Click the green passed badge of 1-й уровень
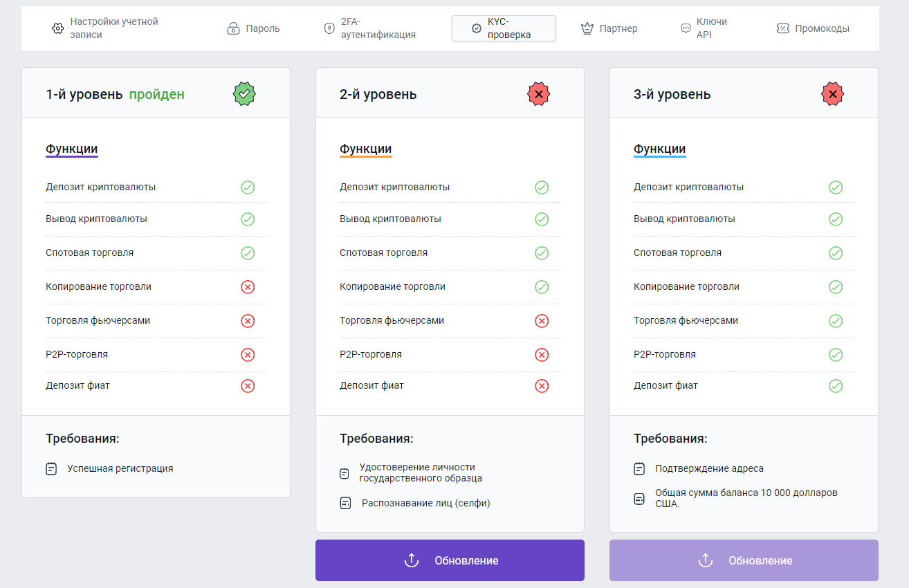This screenshot has height=588, width=909. pyautogui.click(x=244, y=93)
